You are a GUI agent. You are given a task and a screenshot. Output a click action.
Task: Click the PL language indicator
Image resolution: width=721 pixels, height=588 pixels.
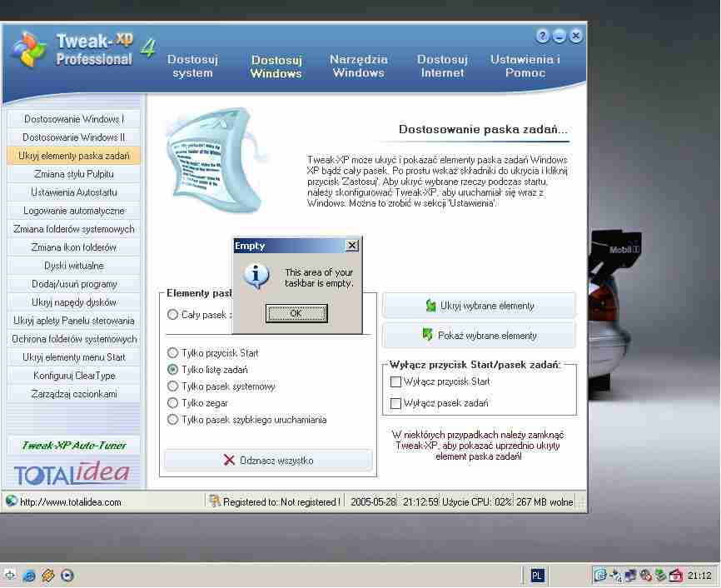point(538,575)
